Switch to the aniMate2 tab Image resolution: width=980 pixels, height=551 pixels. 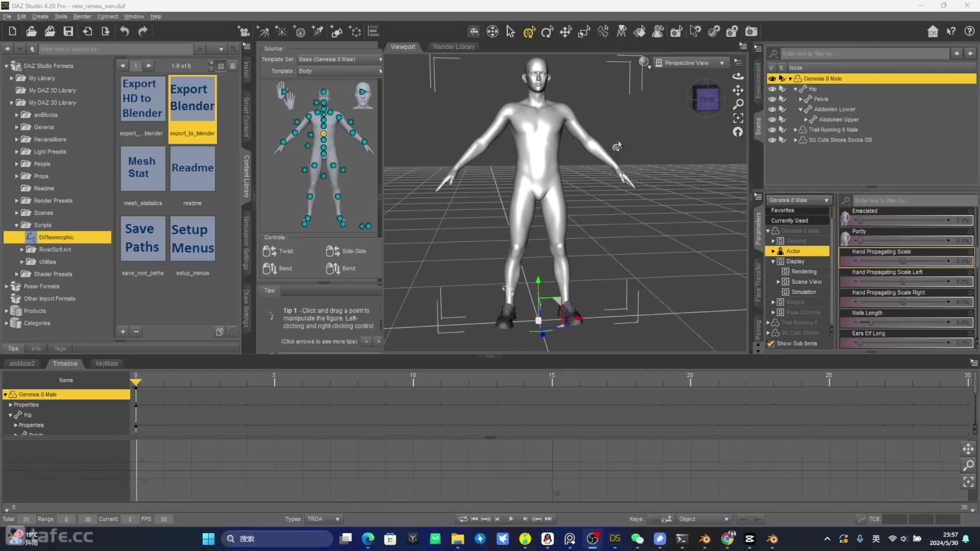click(x=22, y=364)
